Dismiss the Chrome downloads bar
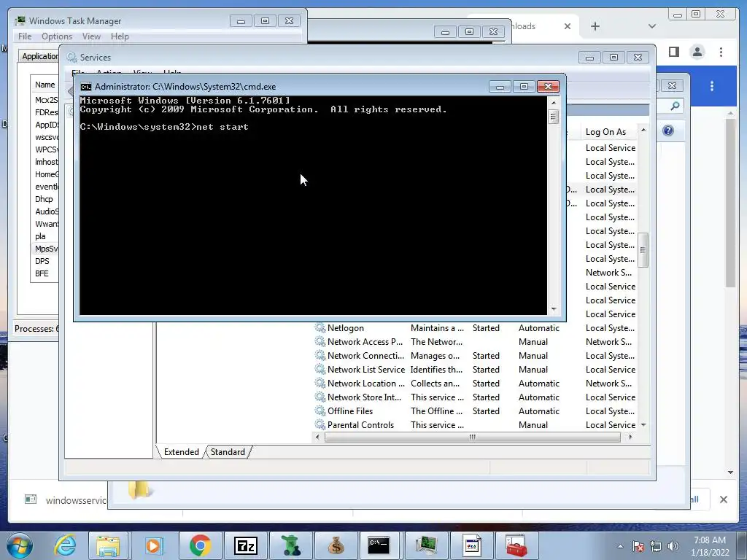 coord(723,499)
